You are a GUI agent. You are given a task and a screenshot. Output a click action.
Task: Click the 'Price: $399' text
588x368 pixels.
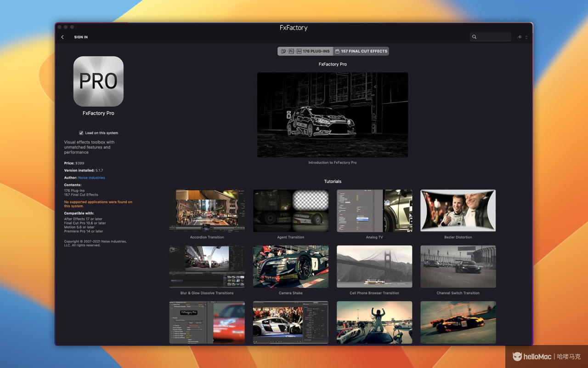coord(74,163)
